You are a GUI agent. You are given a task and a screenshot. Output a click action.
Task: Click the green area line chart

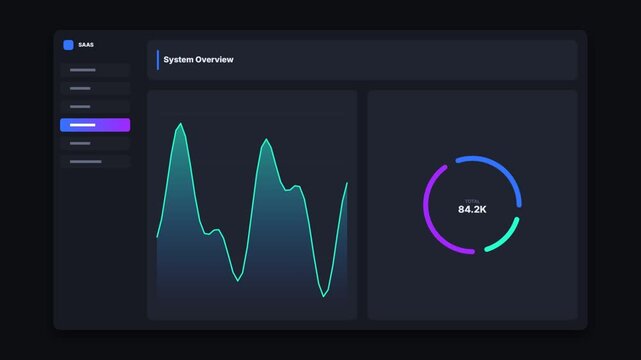click(x=252, y=210)
